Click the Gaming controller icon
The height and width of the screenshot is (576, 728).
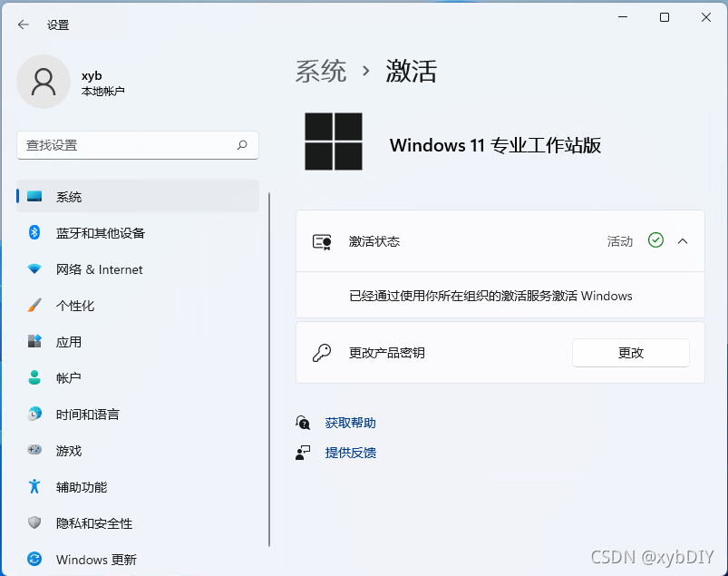click(x=34, y=450)
